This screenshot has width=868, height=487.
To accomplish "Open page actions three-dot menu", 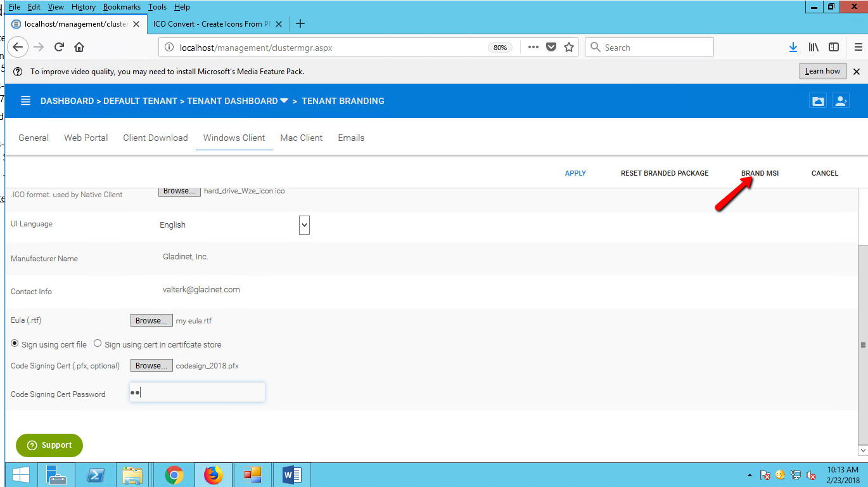I will 533,47.
